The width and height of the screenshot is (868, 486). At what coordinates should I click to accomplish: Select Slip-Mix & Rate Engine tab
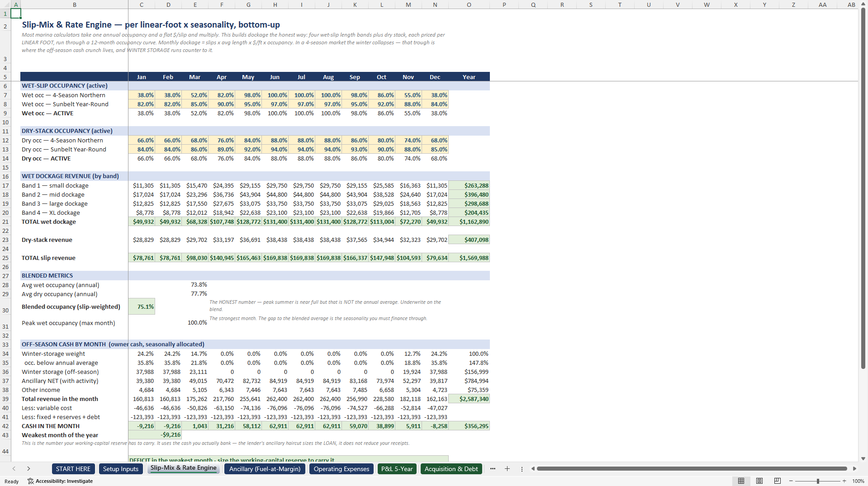(x=183, y=468)
